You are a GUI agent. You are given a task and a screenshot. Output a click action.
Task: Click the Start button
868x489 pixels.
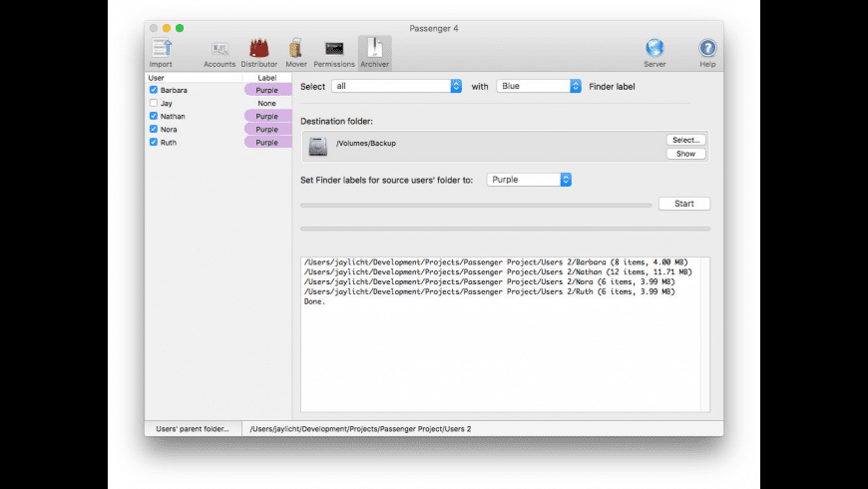684,204
